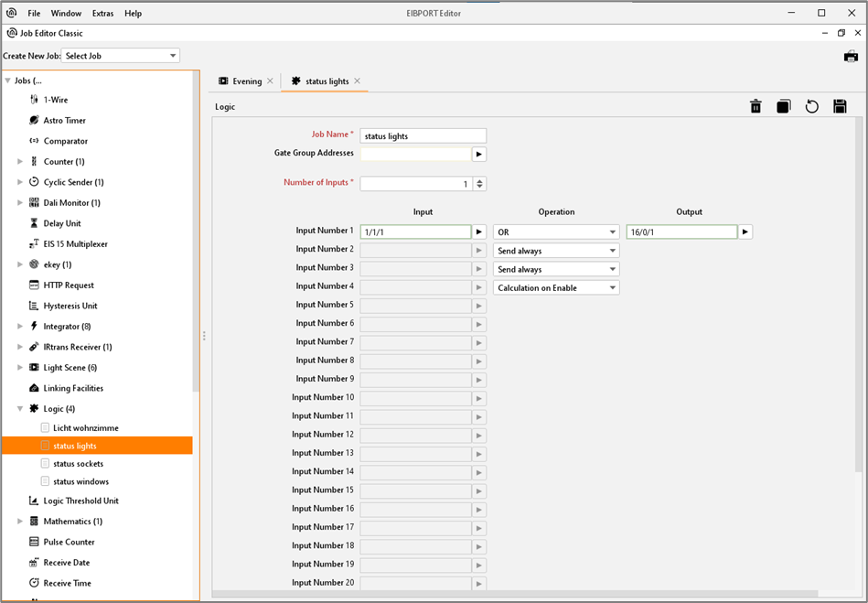Select the Astro Timer job type

coord(64,121)
